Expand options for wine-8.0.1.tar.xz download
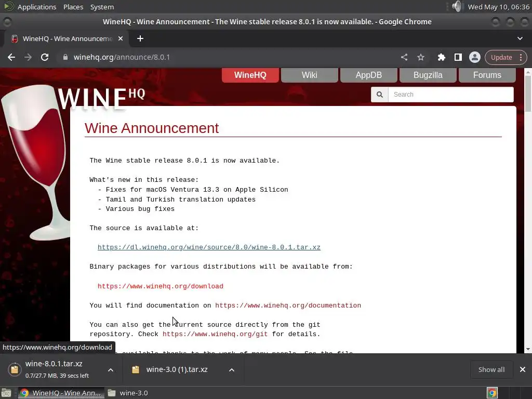Image resolution: width=532 pixels, height=399 pixels. pyautogui.click(x=111, y=370)
